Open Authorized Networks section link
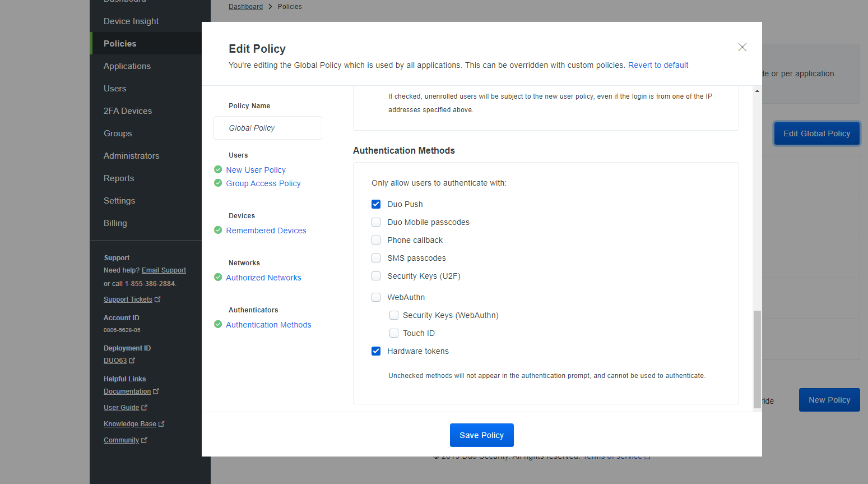The image size is (868, 484). (263, 278)
